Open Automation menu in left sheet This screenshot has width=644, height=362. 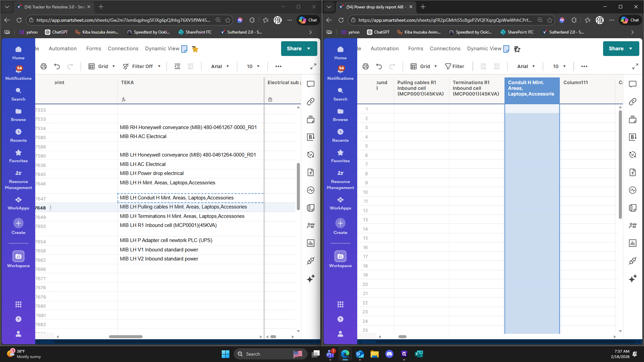[x=63, y=49]
